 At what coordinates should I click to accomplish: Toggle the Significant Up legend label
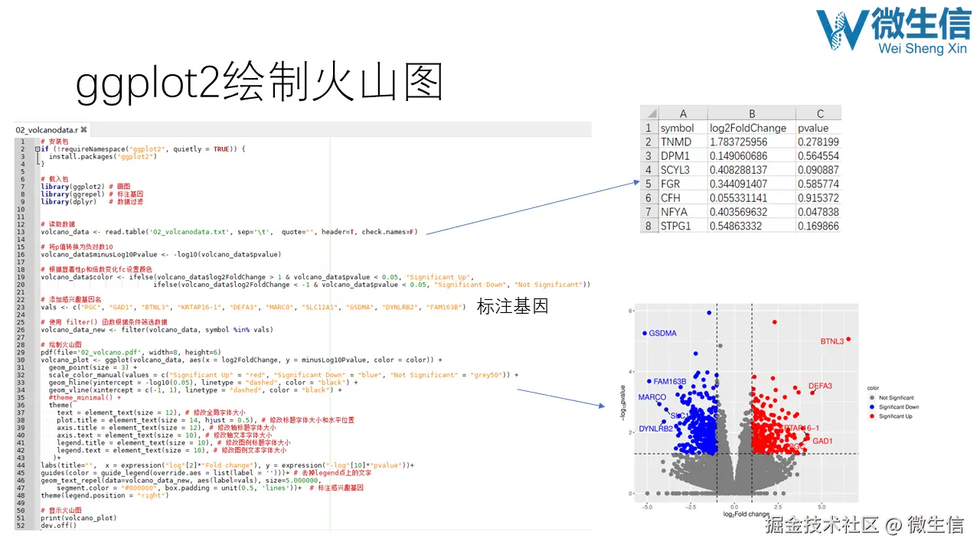point(896,416)
